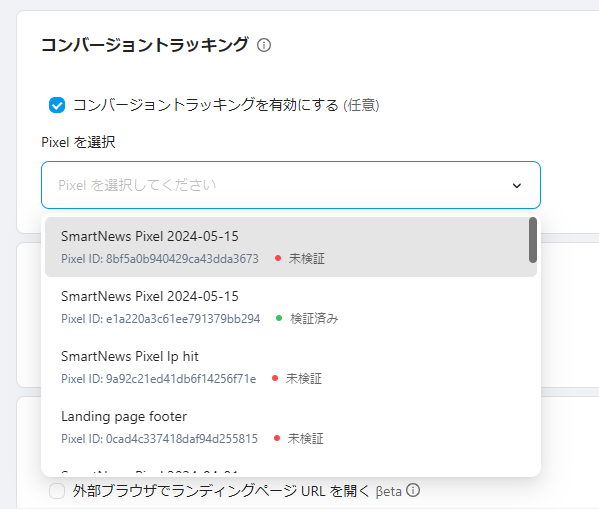Click Pixel ID e1a220a3c61ee791379bb294 text
The height and width of the screenshot is (509, 599).
click(x=160, y=319)
